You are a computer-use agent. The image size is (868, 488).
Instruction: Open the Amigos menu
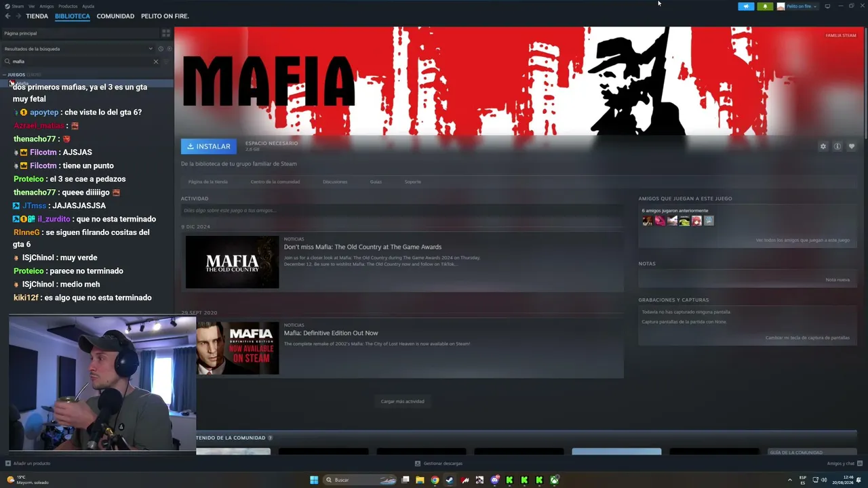(46, 6)
